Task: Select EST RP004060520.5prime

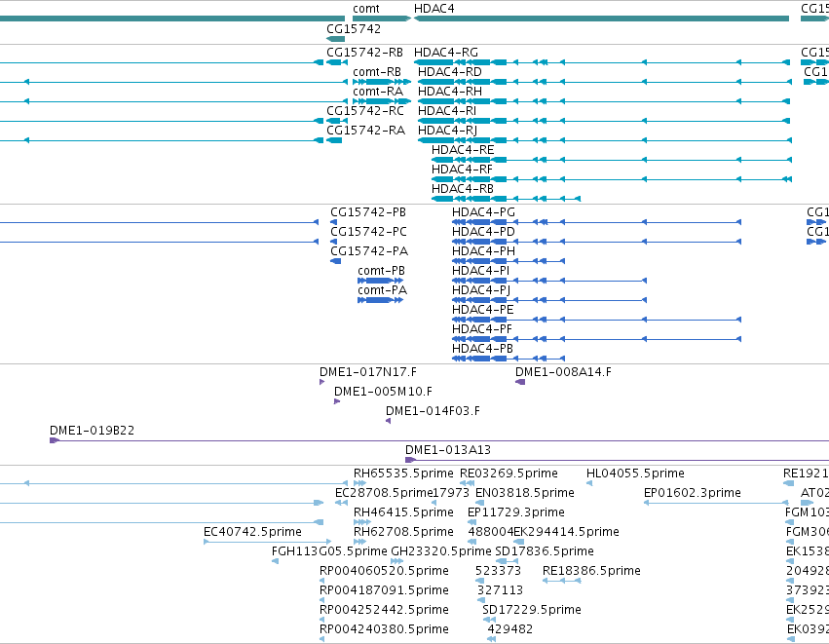Action: pyautogui.click(x=384, y=572)
